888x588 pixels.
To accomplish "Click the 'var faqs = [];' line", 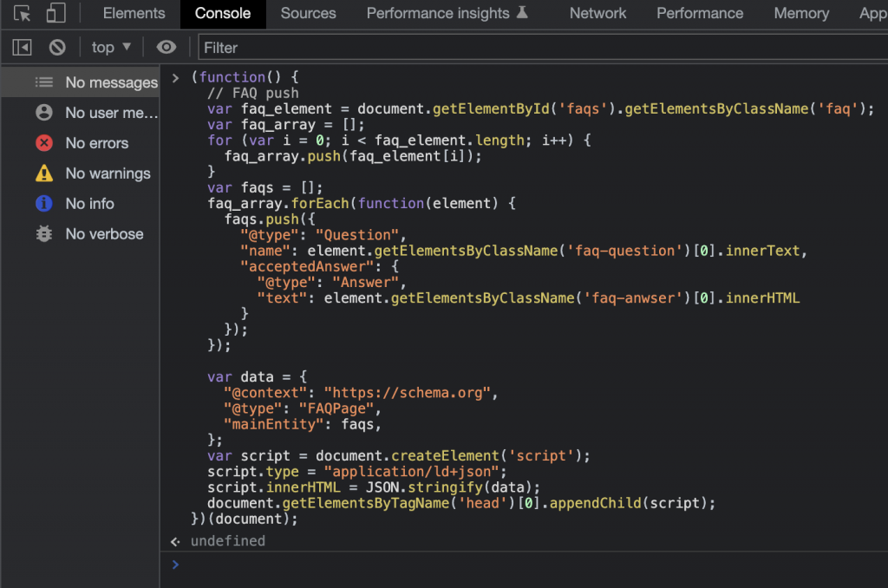I will click(265, 187).
